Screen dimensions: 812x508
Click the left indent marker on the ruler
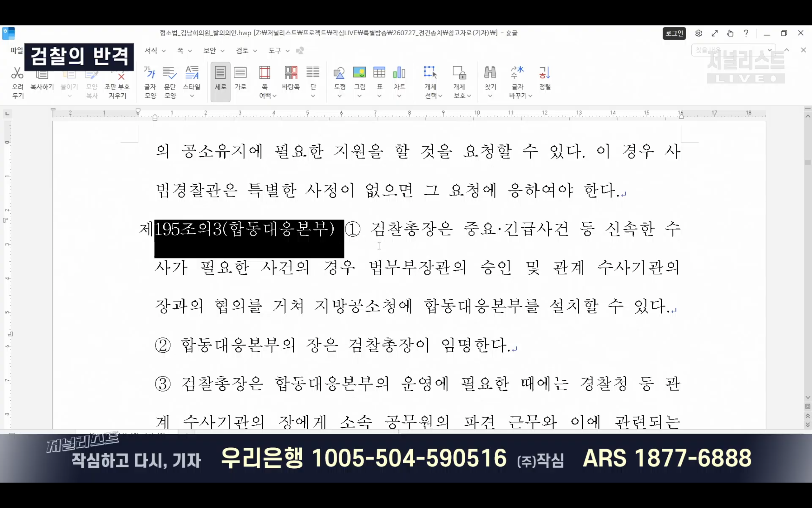coord(155,117)
